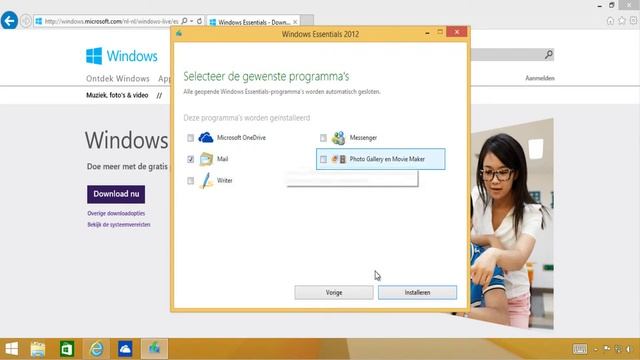Screen dimensions: 640x360
Task: Click the Windows Essentials installer taskbar icon
Action: tap(154, 349)
